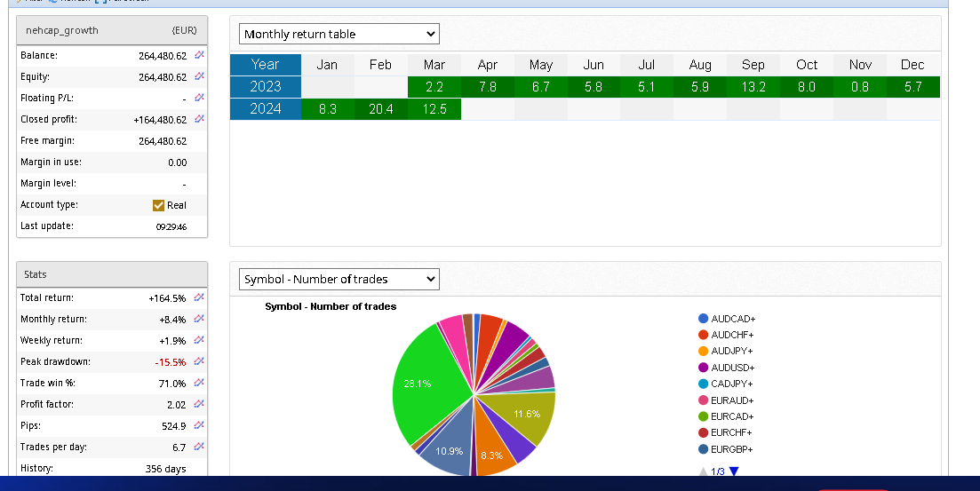Toggle the AUDCAD+ legend entry
This screenshot has width=980, height=491.
point(726,319)
